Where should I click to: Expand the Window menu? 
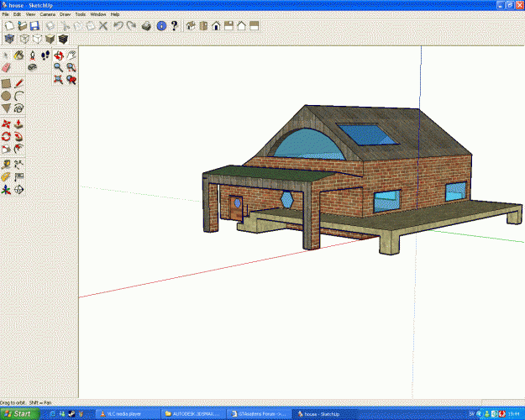98,14
